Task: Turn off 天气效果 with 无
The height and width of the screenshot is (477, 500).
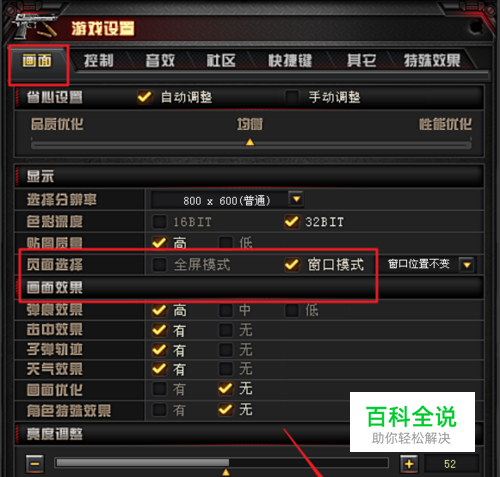Action: tap(226, 369)
